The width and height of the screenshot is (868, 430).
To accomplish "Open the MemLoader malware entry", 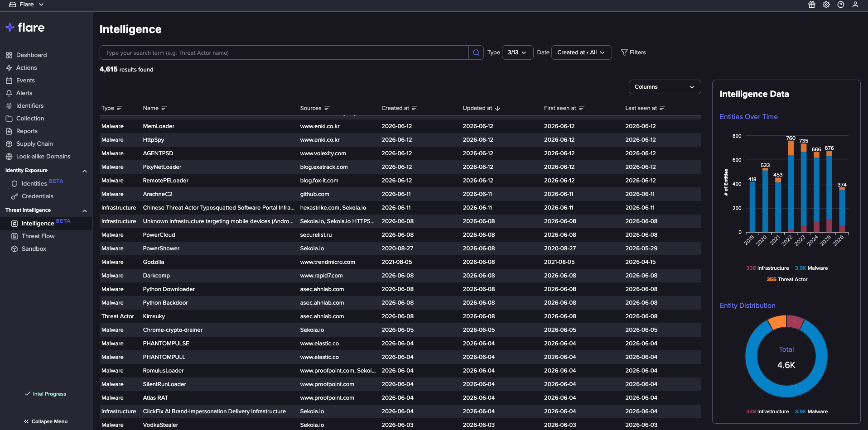I will tap(159, 126).
